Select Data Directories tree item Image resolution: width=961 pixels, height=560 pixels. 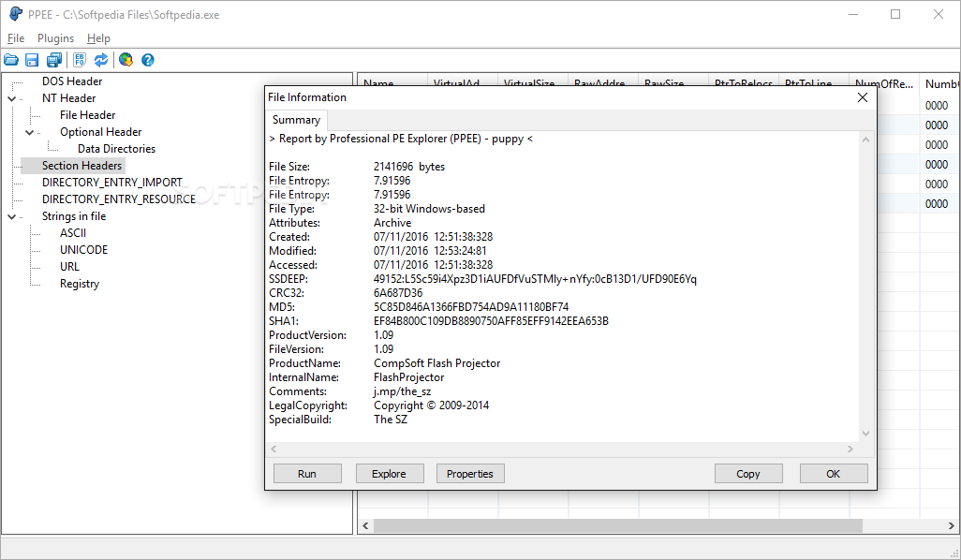click(x=116, y=149)
